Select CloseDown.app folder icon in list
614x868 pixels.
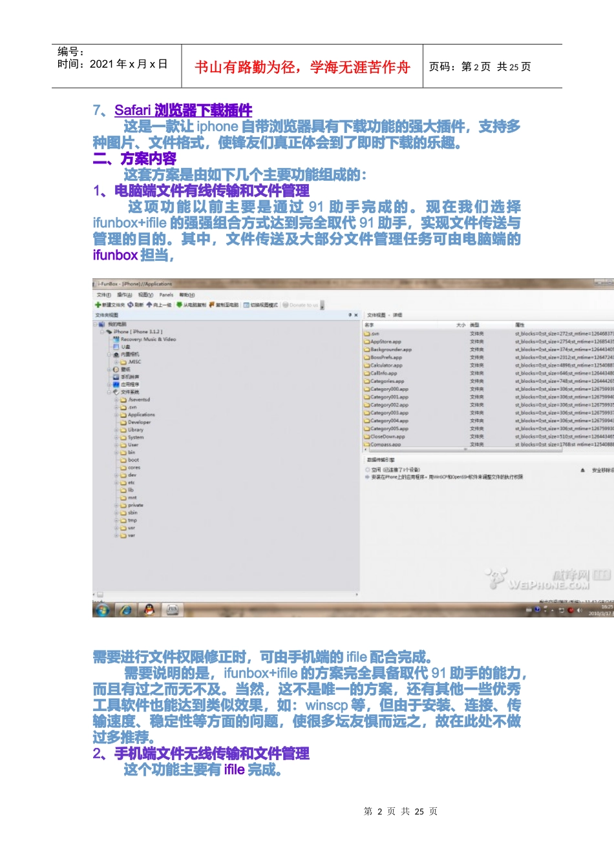[x=367, y=437]
